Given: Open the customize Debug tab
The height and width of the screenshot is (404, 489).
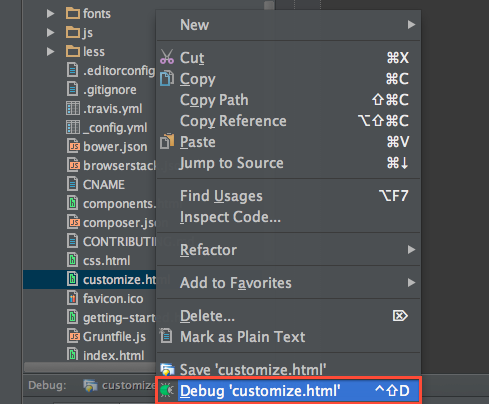Looking at the screenshot, I should (x=119, y=385).
